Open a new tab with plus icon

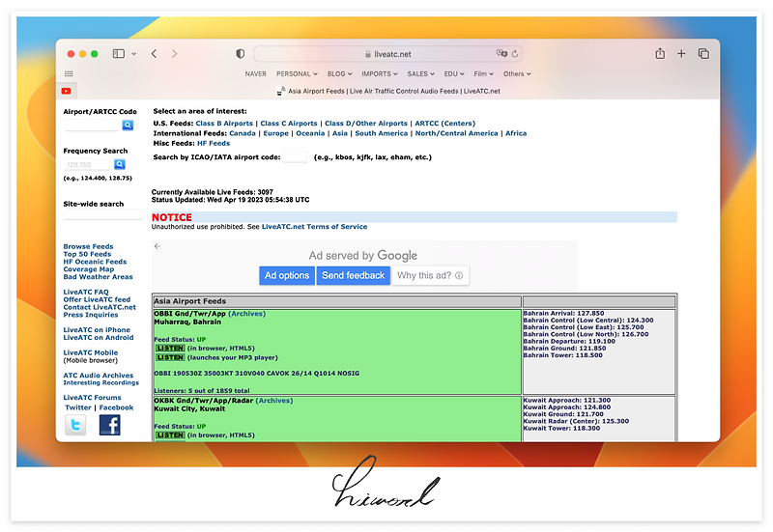(681, 54)
